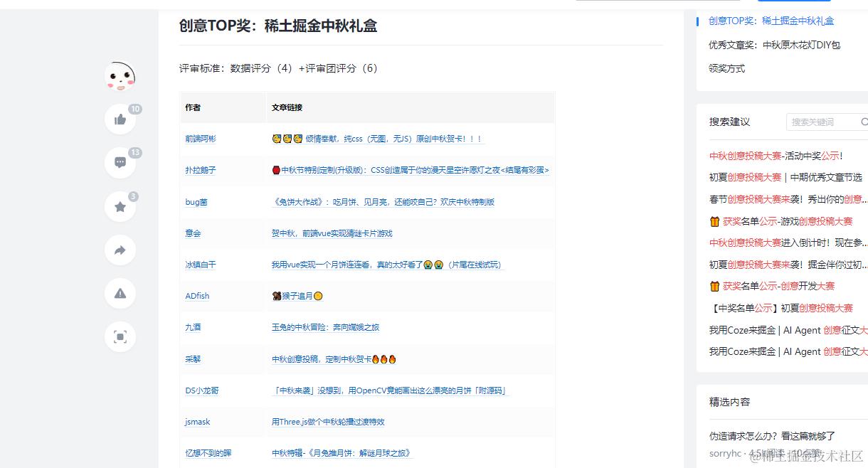Open author 扑拉腕子 profile link
868x468 pixels.
point(201,170)
